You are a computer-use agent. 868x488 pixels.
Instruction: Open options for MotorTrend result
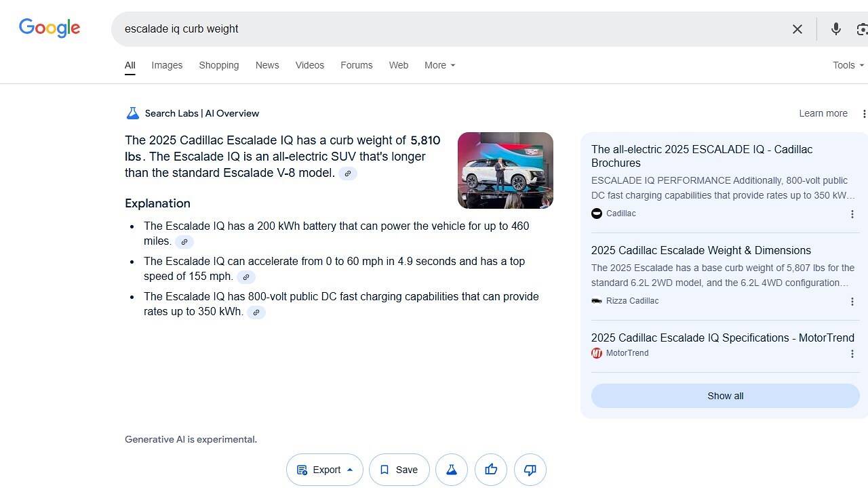[x=852, y=354]
